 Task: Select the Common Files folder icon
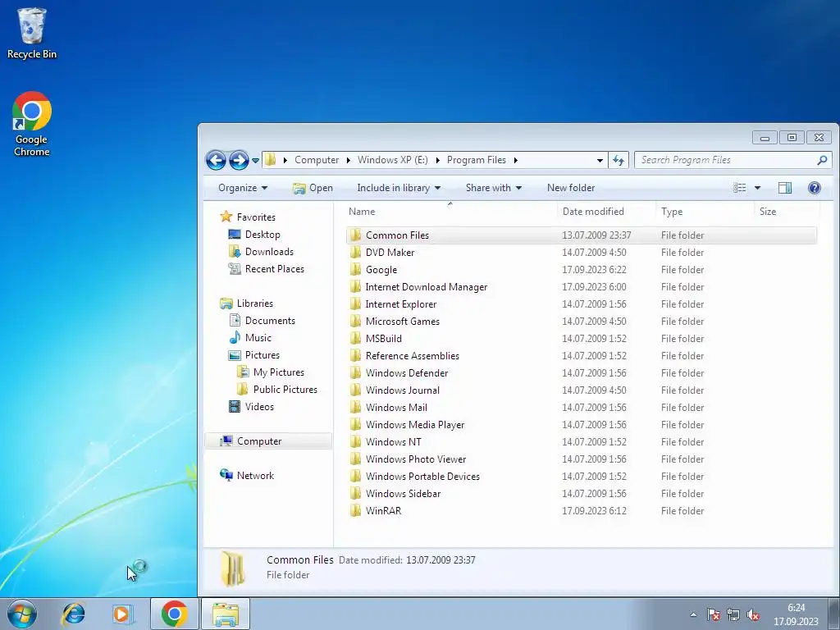tap(356, 235)
